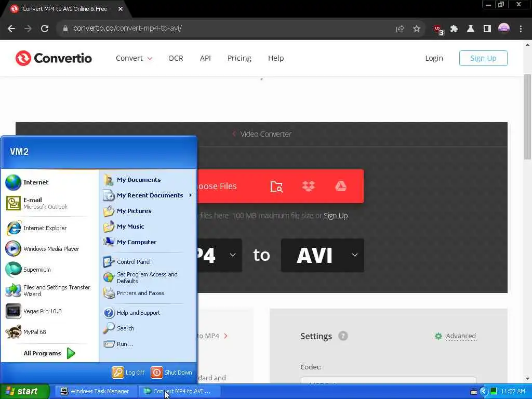Open the profile avatar icon
Screen dimensions: 532x399
(x=504, y=29)
